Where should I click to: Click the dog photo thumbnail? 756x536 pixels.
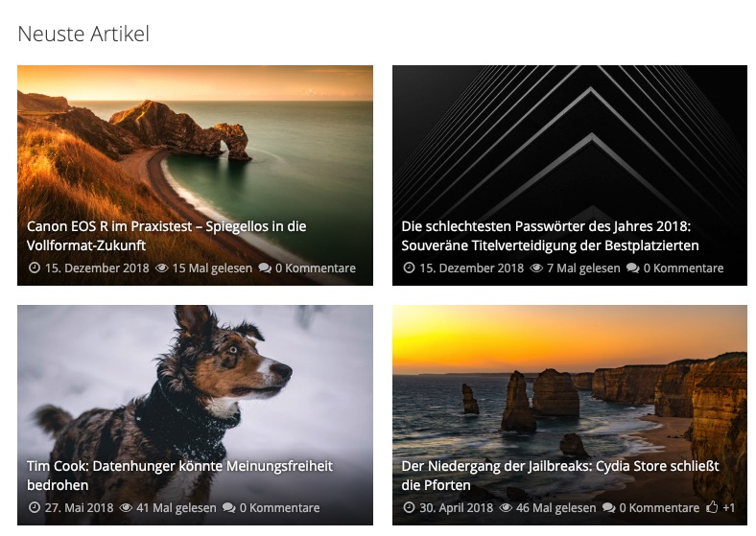(x=195, y=385)
